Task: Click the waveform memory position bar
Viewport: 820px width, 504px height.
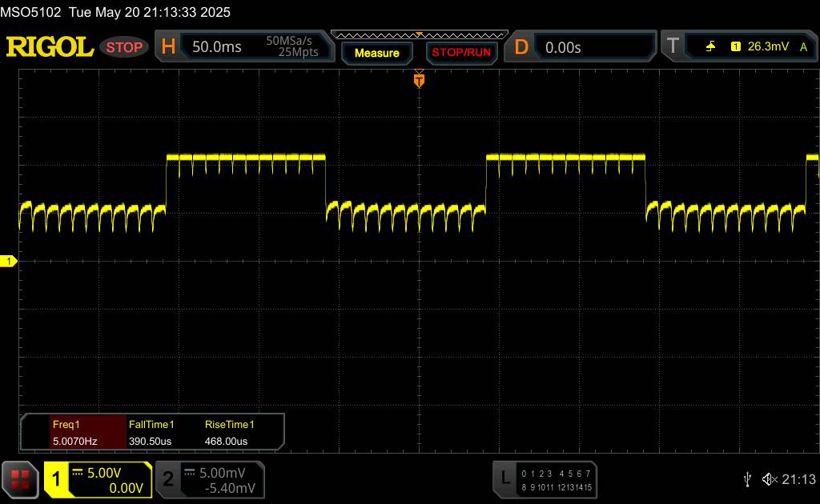Action: [419, 34]
